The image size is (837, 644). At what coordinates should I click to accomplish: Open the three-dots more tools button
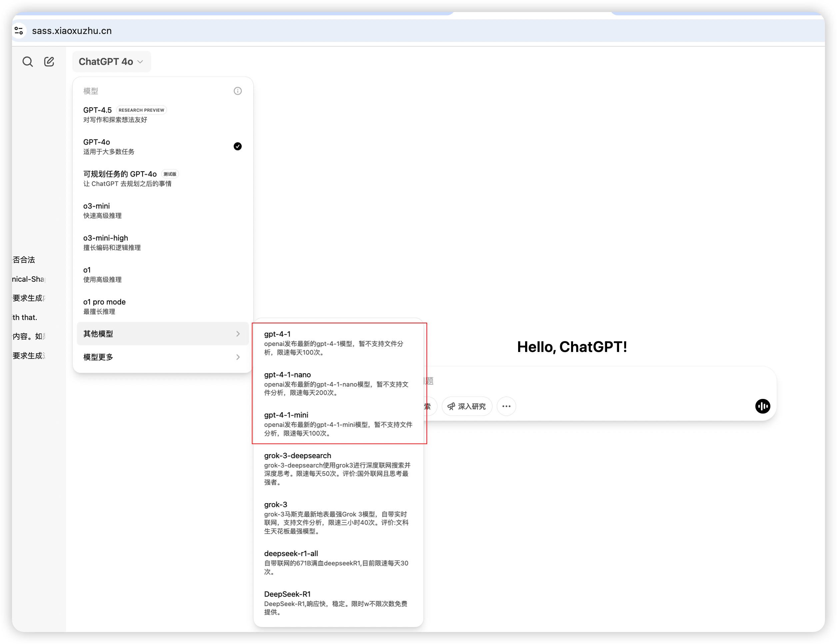(x=506, y=406)
